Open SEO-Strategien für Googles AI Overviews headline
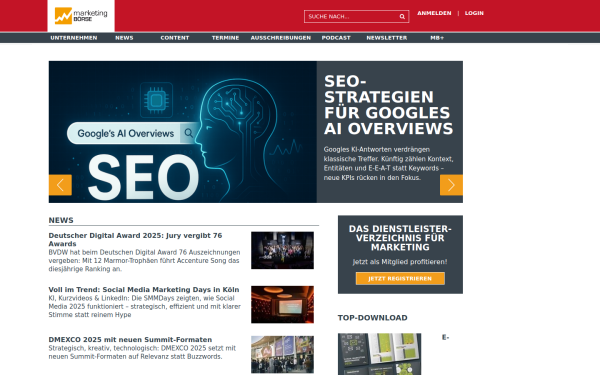The height and width of the screenshot is (375, 600). pos(388,105)
